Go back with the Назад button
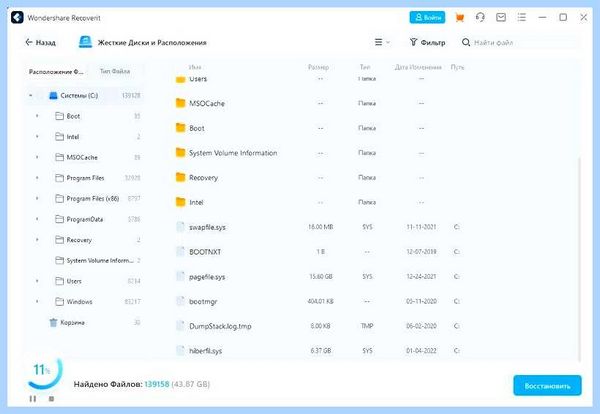 click(40, 42)
